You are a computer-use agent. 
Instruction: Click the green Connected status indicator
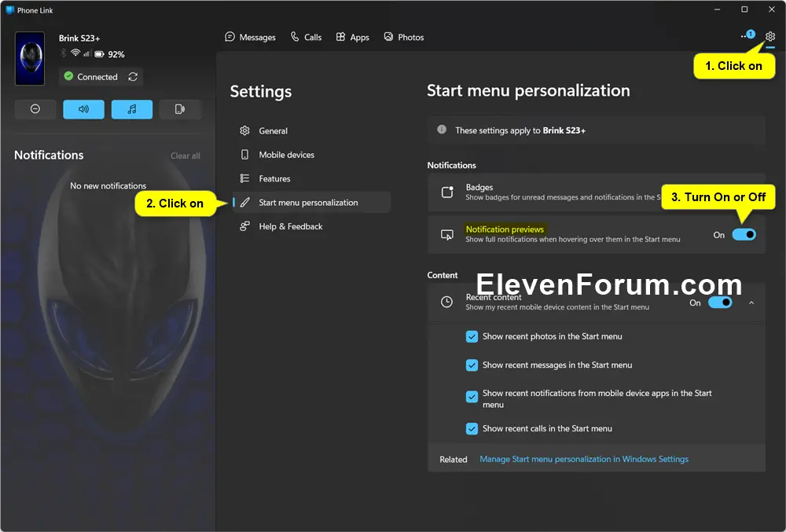coord(68,76)
